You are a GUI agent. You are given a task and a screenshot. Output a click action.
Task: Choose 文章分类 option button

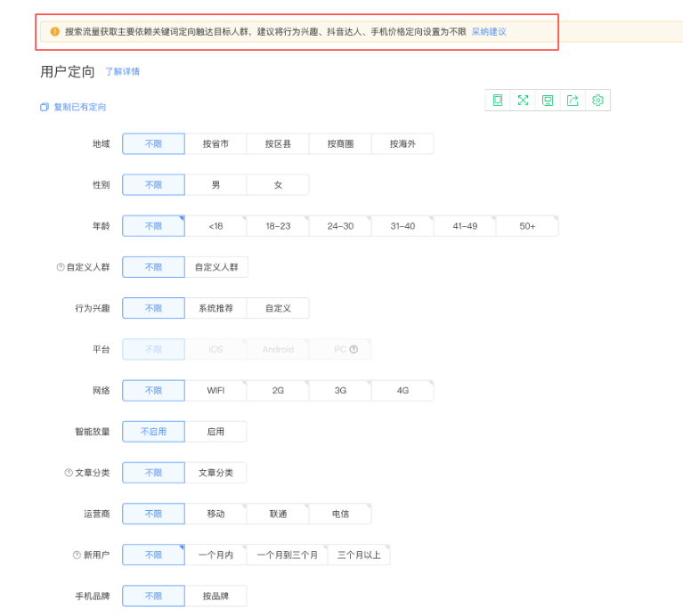pyautogui.click(x=215, y=473)
